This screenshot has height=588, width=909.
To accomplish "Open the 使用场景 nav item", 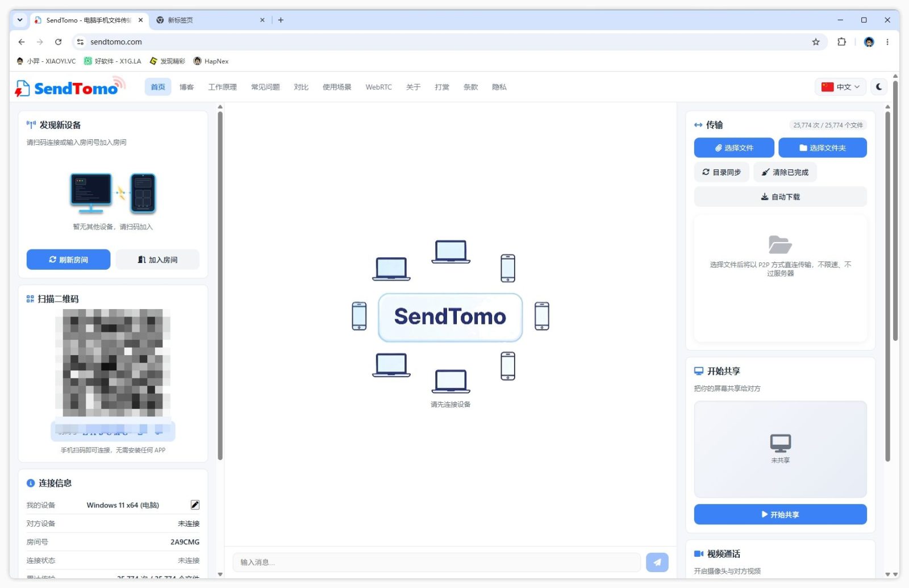I will tap(337, 87).
